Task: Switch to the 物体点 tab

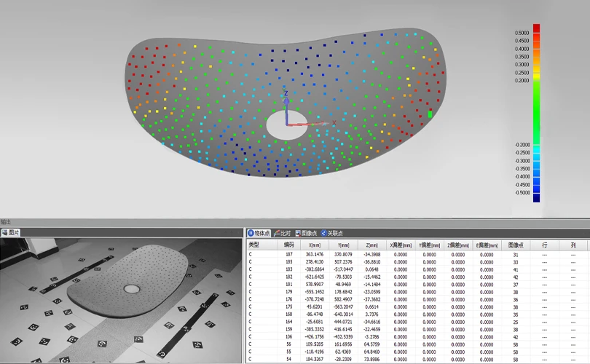Action: [259, 233]
